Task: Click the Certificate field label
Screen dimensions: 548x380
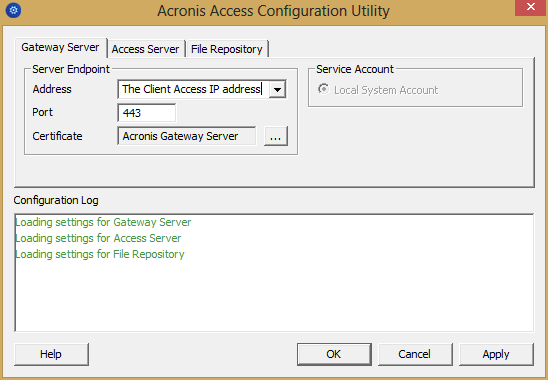Action: click(57, 136)
